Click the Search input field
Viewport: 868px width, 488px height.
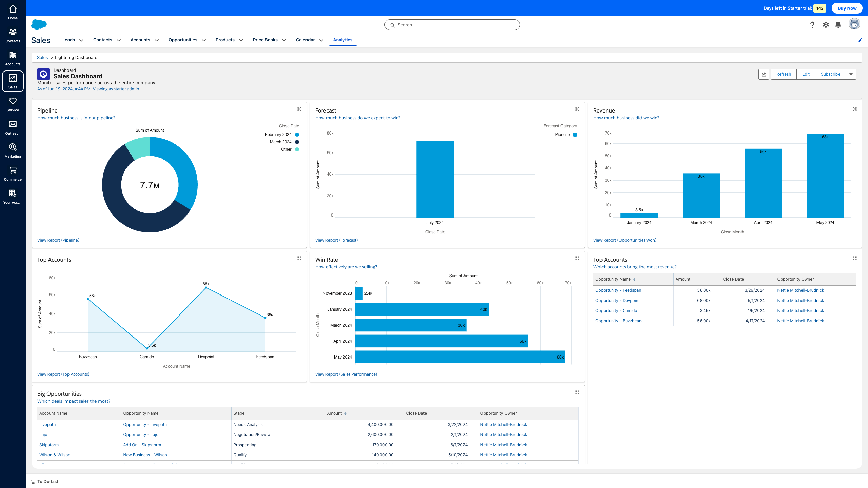pyautogui.click(x=452, y=25)
